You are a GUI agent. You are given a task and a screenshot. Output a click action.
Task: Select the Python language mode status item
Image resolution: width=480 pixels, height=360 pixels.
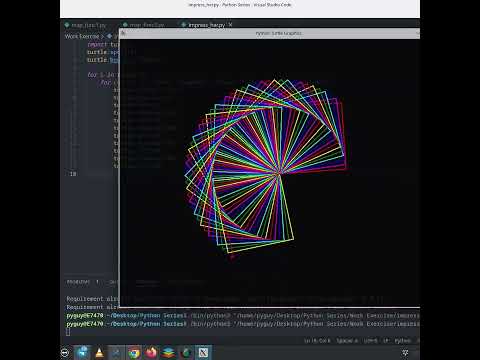pyautogui.click(x=403, y=341)
